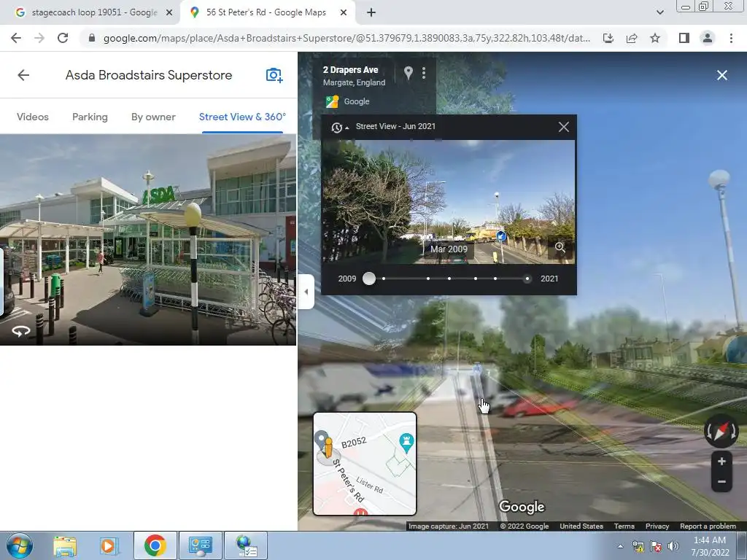Click the location pin icon beside 2 Drapers Ave
The image size is (747, 560).
pos(409,72)
